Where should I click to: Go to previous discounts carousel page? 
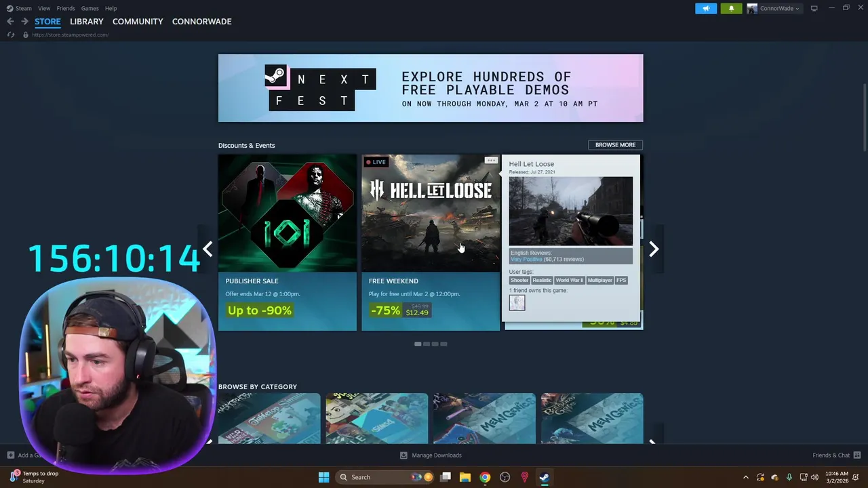(208, 249)
